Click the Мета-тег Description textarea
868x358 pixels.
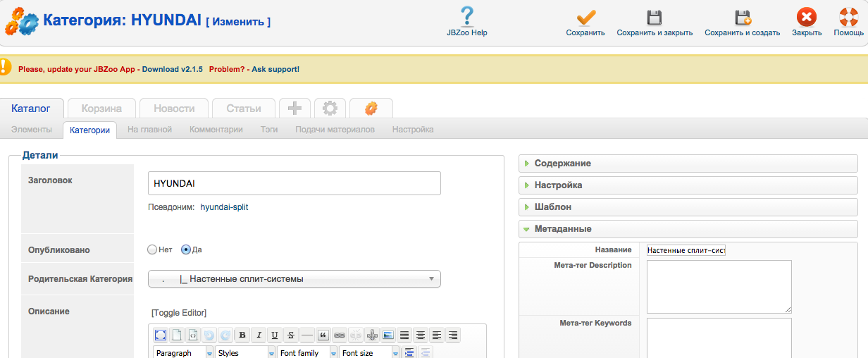(x=719, y=287)
